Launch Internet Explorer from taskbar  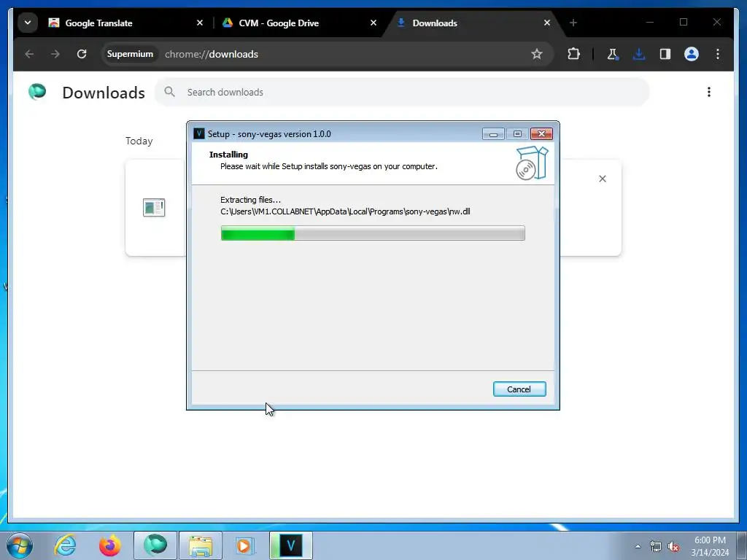click(65, 545)
